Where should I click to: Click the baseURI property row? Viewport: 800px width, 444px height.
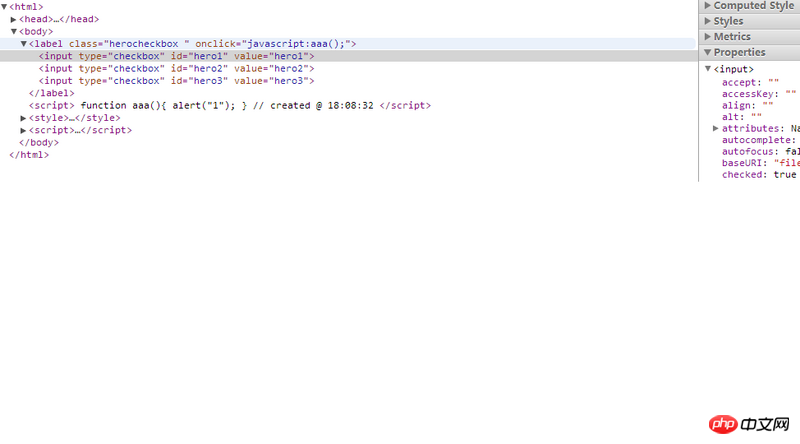click(x=760, y=163)
